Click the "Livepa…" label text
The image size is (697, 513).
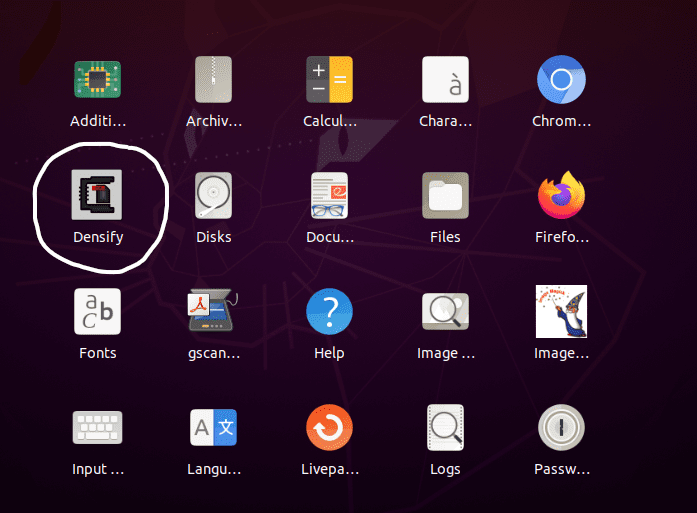point(330,469)
